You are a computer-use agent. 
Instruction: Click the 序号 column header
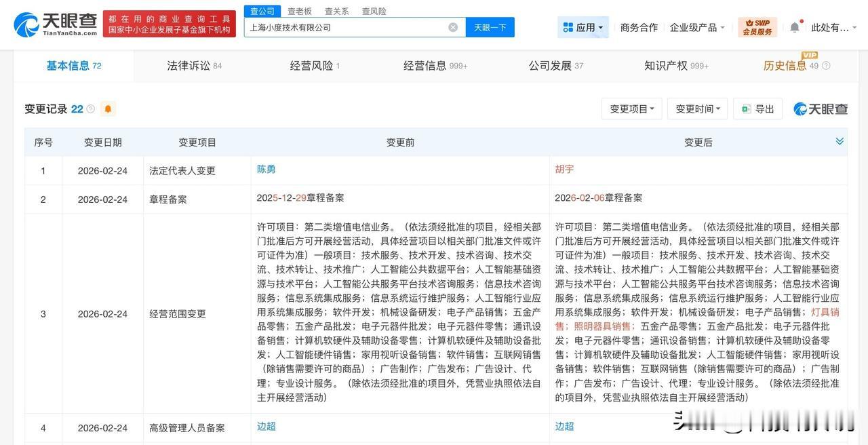pyautogui.click(x=43, y=142)
